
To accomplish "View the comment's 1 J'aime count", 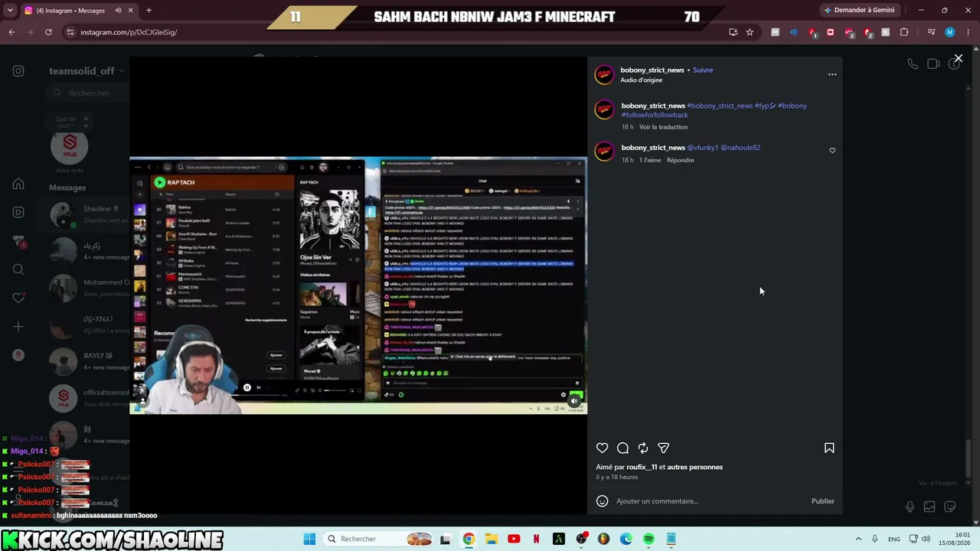I will [650, 160].
